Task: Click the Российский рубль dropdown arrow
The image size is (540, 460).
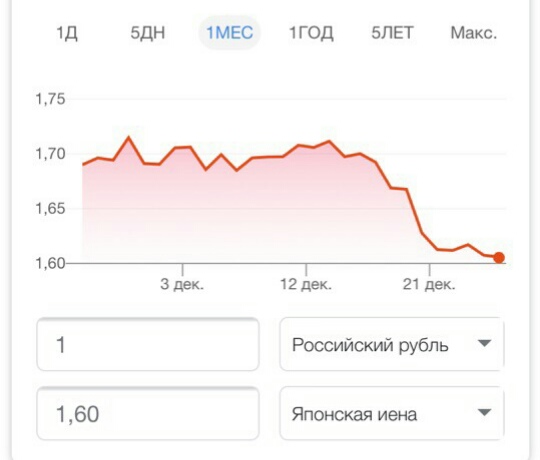Action: coord(485,343)
